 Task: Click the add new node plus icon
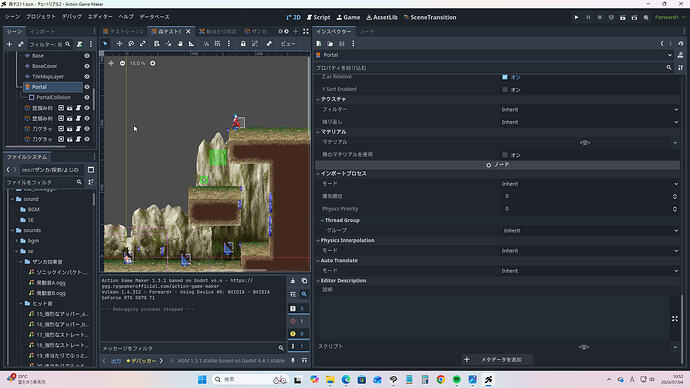[x=9, y=44]
